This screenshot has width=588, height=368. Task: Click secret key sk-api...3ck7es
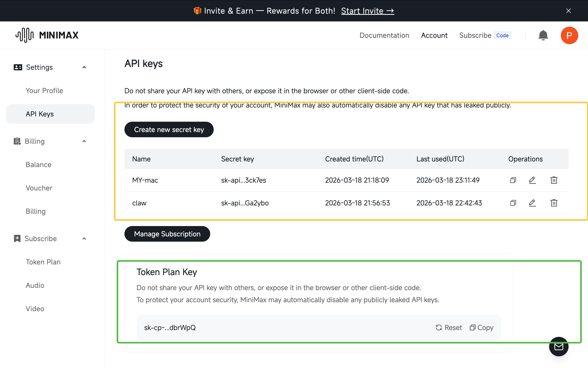point(243,180)
